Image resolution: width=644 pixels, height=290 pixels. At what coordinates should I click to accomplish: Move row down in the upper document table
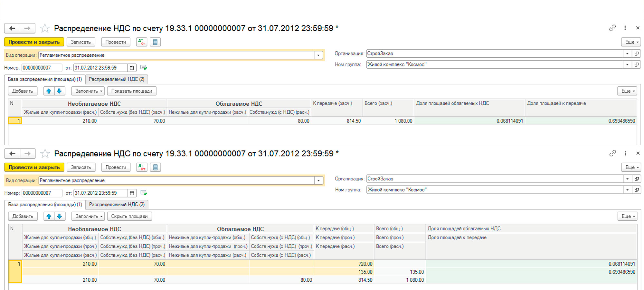[59, 91]
